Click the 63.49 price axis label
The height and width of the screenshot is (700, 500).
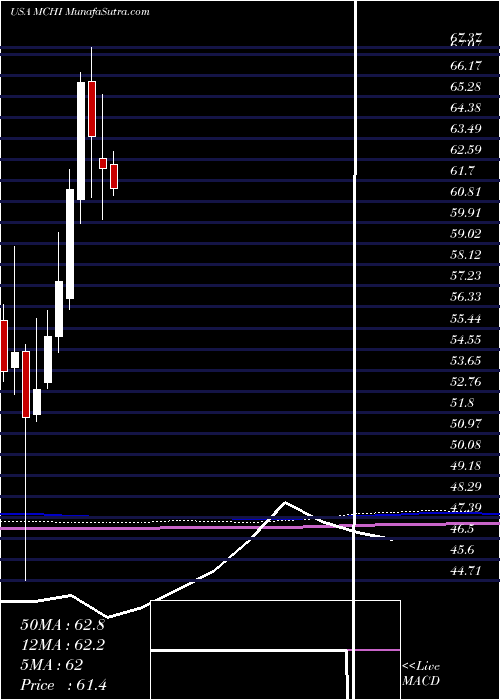466,129
